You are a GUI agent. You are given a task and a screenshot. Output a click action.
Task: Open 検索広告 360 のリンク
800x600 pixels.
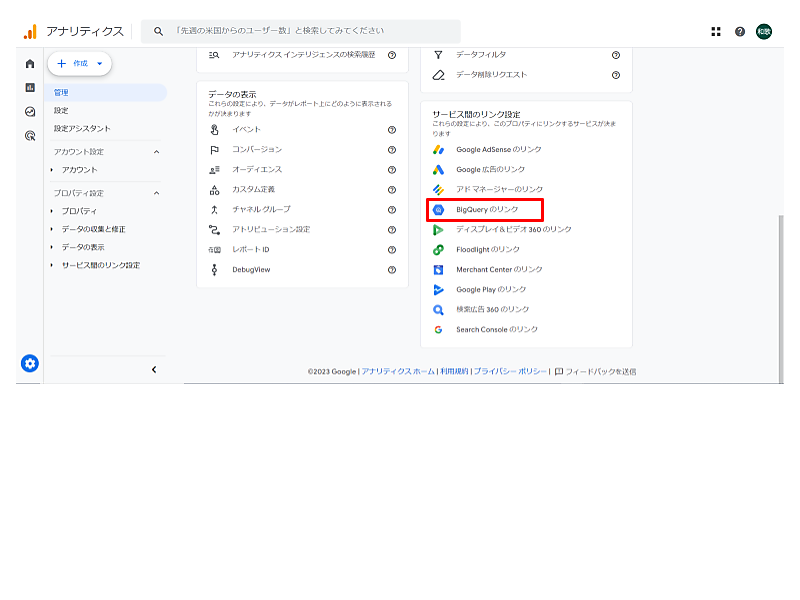coord(492,309)
